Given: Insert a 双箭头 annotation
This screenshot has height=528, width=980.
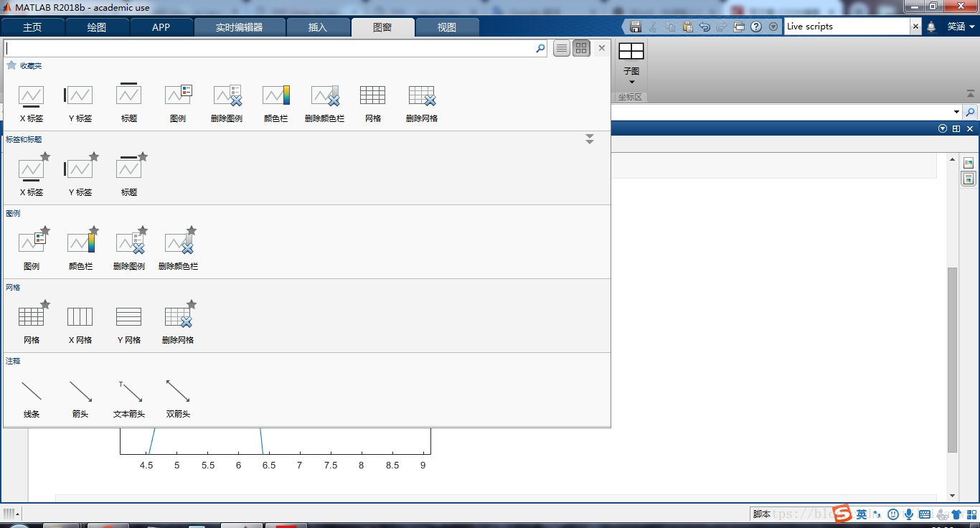Looking at the screenshot, I should (x=178, y=399).
